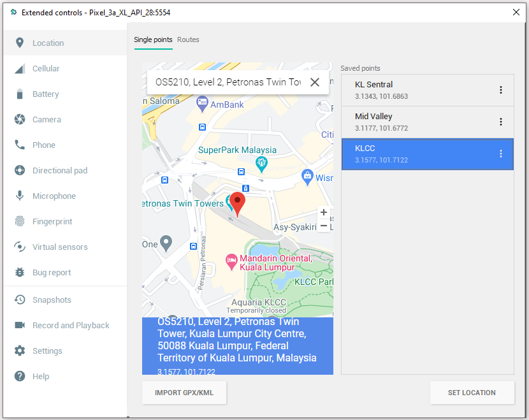The height and width of the screenshot is (420, 529).
Task: Open the Fingerprint settings
Action: pos(52,222)
